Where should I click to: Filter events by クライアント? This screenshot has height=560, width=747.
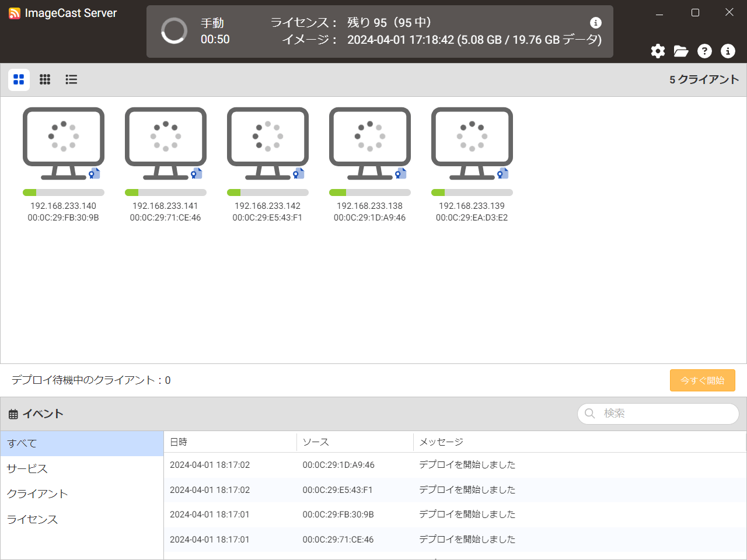click(37, 494)
